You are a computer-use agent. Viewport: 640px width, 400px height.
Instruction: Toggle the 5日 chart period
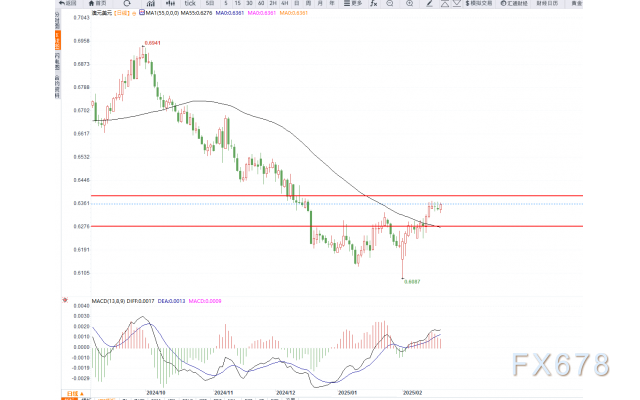(208, 4)
